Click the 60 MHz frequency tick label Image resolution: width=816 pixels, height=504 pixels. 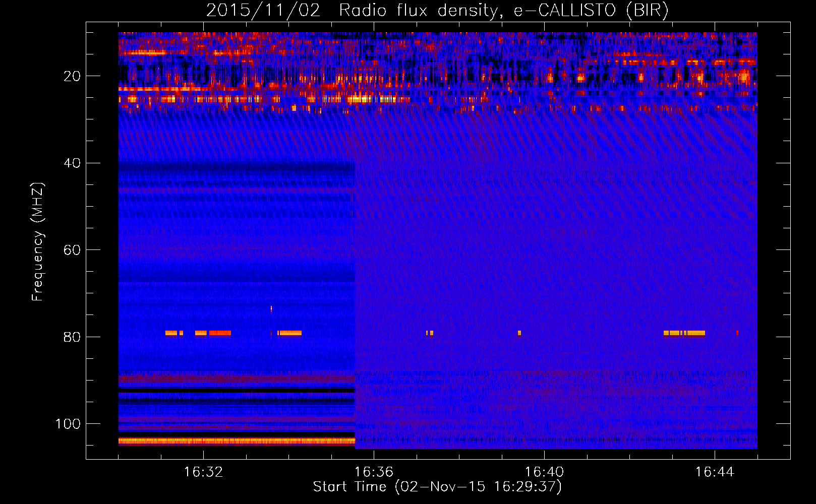tap(72, 250)
